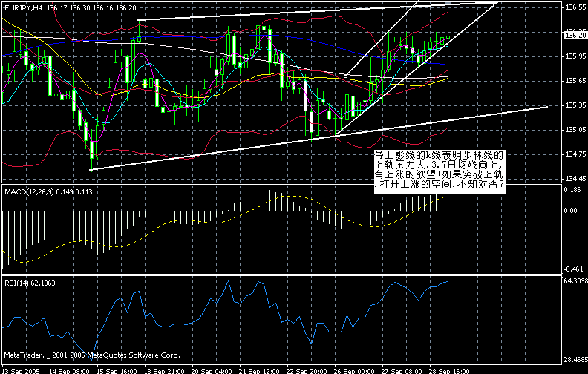Select the Chinese annotation text box
This screenshot has height=374, width=588.
440,172
